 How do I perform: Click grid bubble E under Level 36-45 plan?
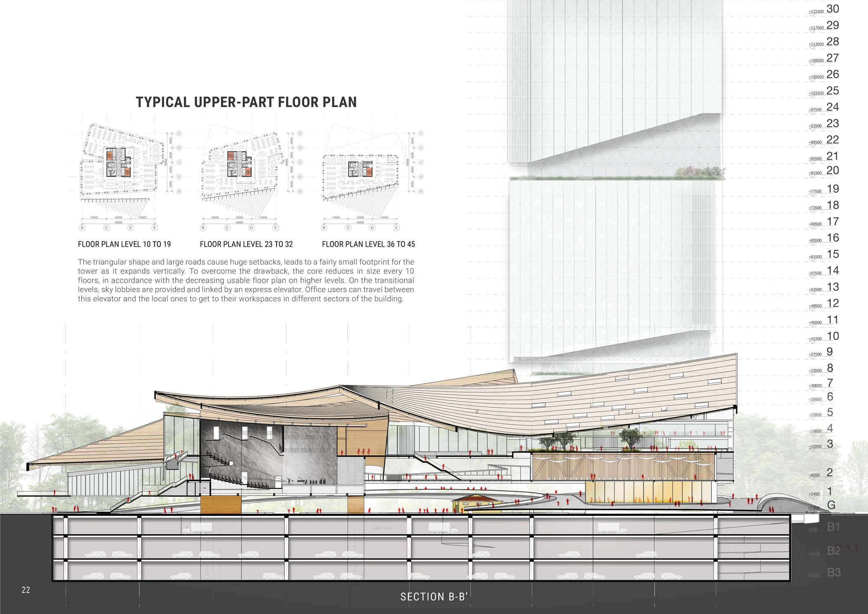coord(396,228)
